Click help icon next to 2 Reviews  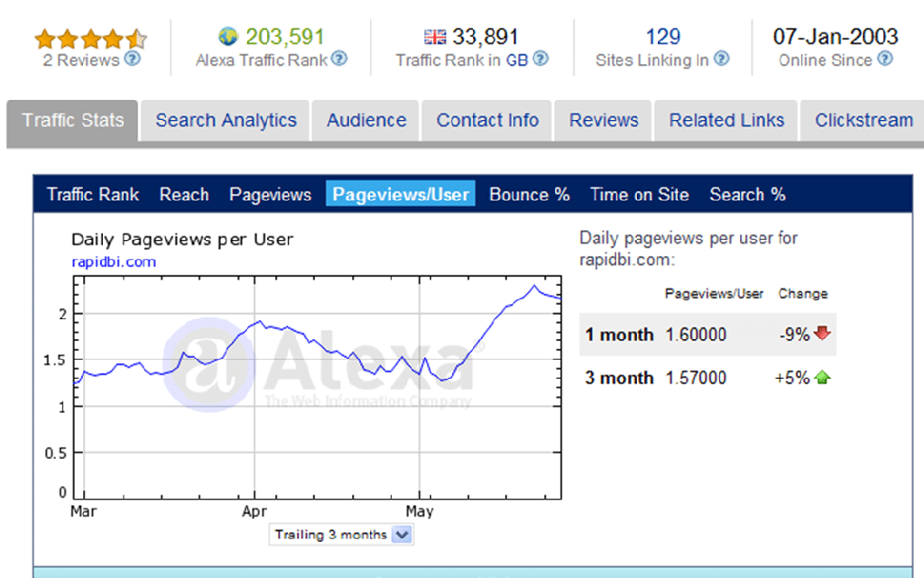coord(133,59)
